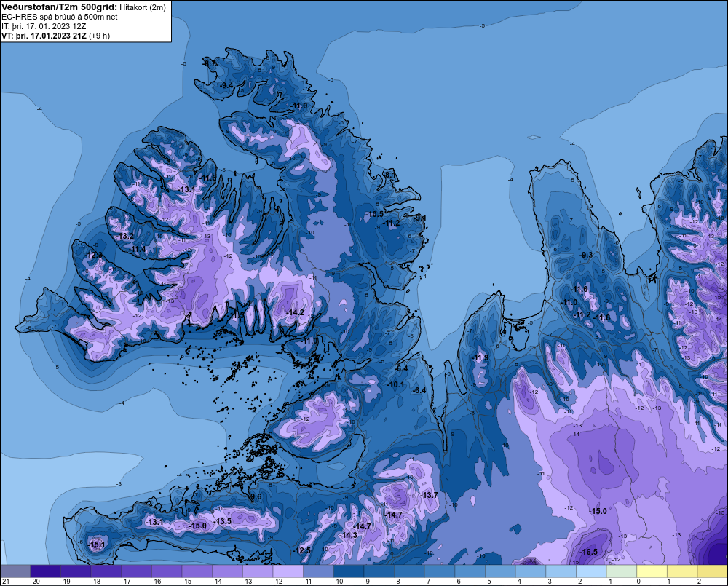Click the '-8.1' temperature value on map
This screenshot has height=586, width=728.
pyautogui.click(x=390, y=175)
